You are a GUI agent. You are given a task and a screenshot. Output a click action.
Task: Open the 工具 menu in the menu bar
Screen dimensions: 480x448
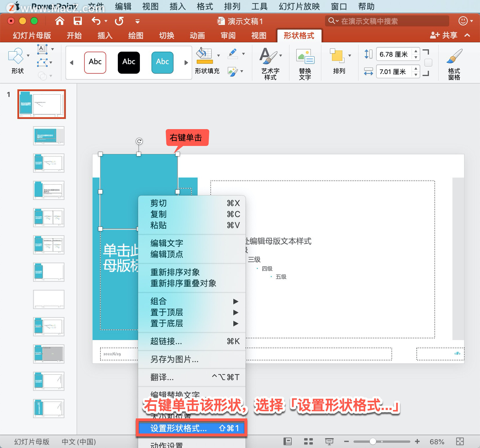click(259, 6)
